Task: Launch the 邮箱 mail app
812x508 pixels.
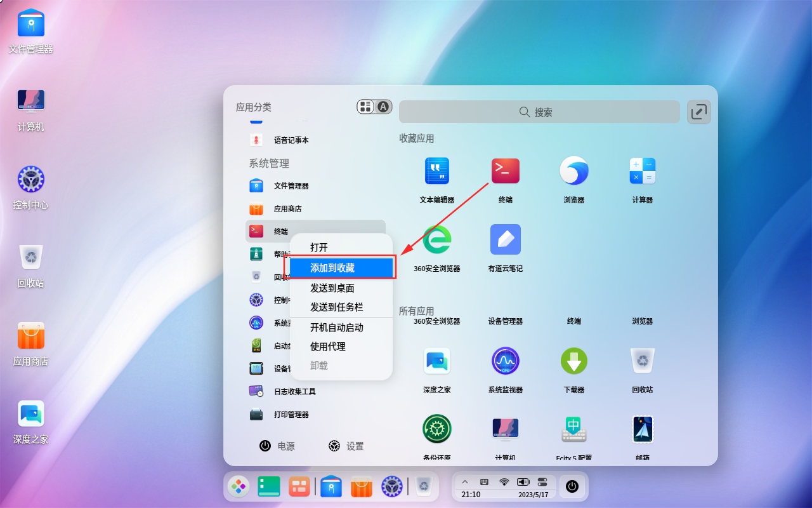Action: pyautogui.click(x=642, y=429)
